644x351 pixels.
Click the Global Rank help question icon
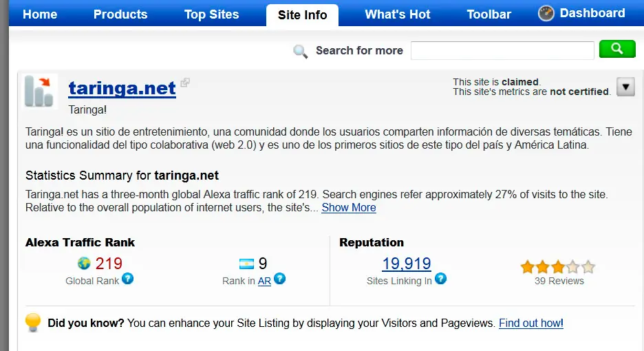click(x=127, y=279)
